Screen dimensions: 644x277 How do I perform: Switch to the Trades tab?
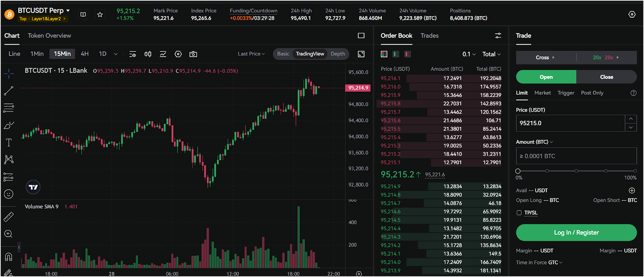point(429,35)
